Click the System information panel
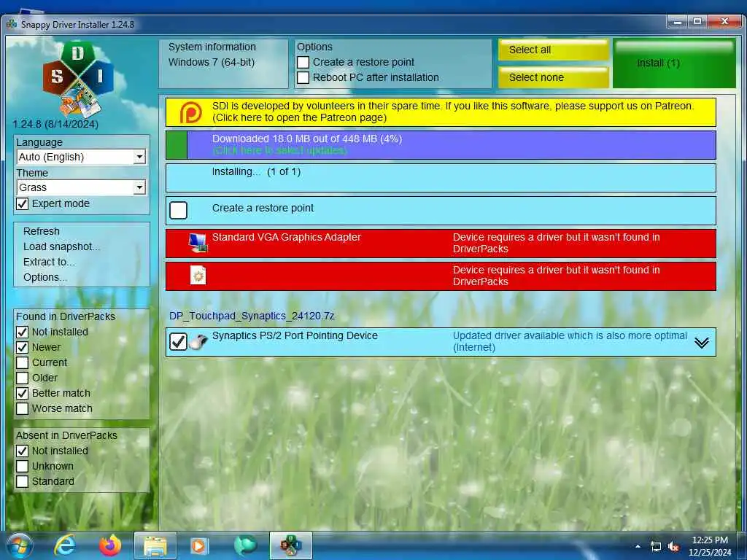 pyautogui.click(x=223, y=64)
